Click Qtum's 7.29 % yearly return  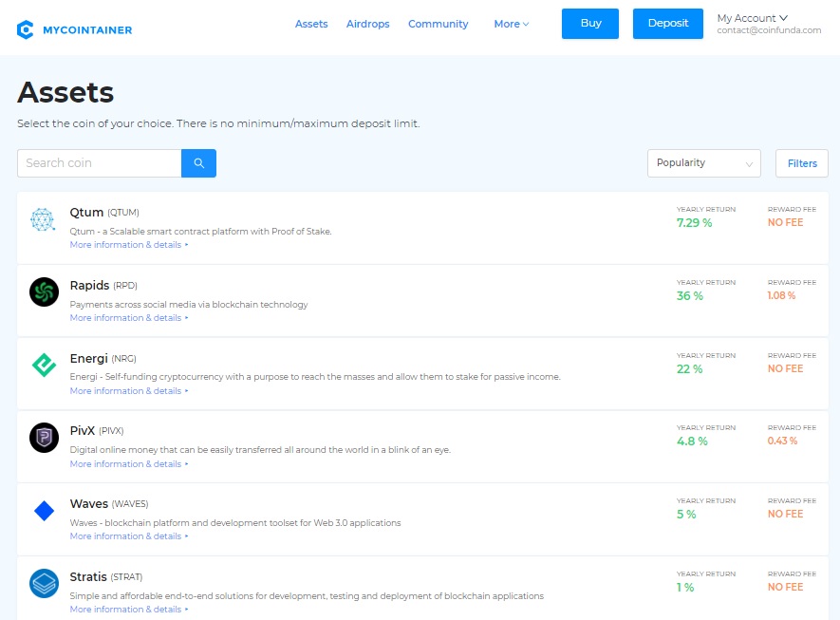pos(694,222)
